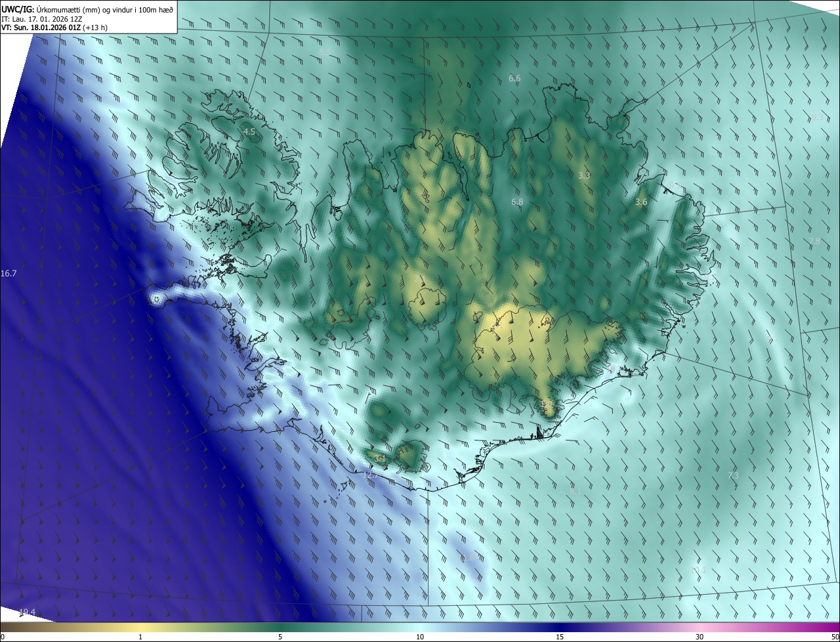Click the colorbar tick label 15
The width and height of the screenshot is (840, 642).
tap(560, 637)
